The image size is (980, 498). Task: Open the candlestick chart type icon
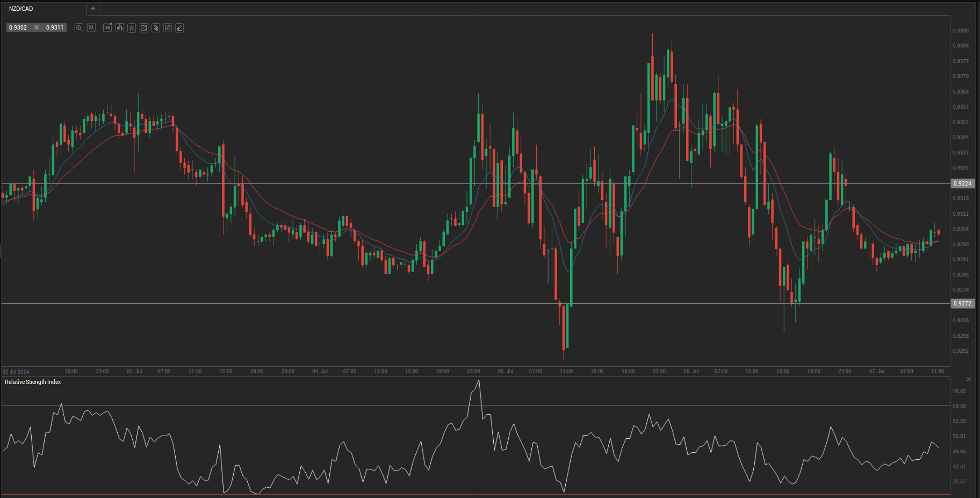(x=120, y=28)
